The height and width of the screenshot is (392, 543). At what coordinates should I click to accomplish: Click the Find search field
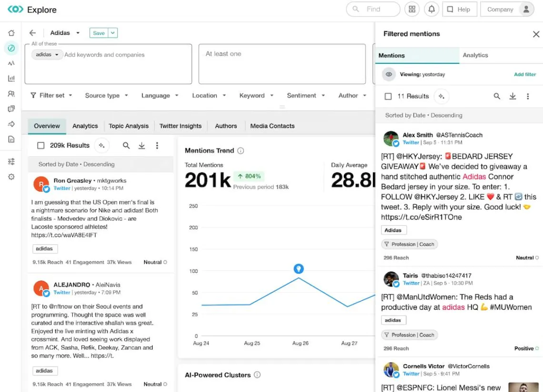pyautogui.click(x=373, y=10)
